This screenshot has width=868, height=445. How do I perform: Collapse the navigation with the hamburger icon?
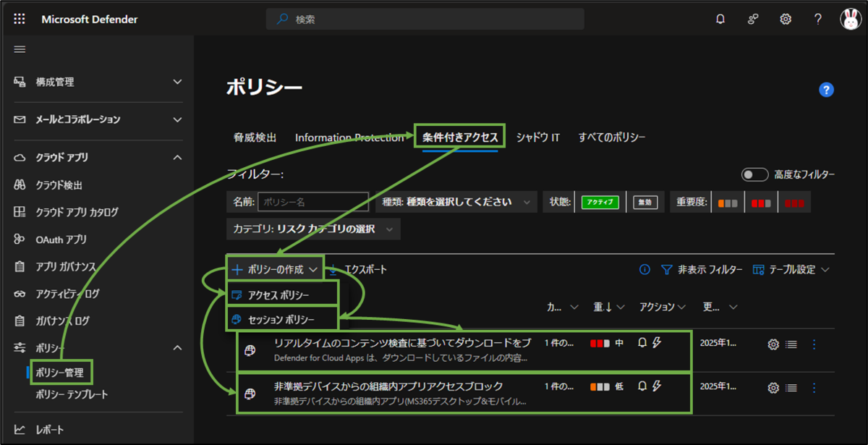click(x=20, y=49)
